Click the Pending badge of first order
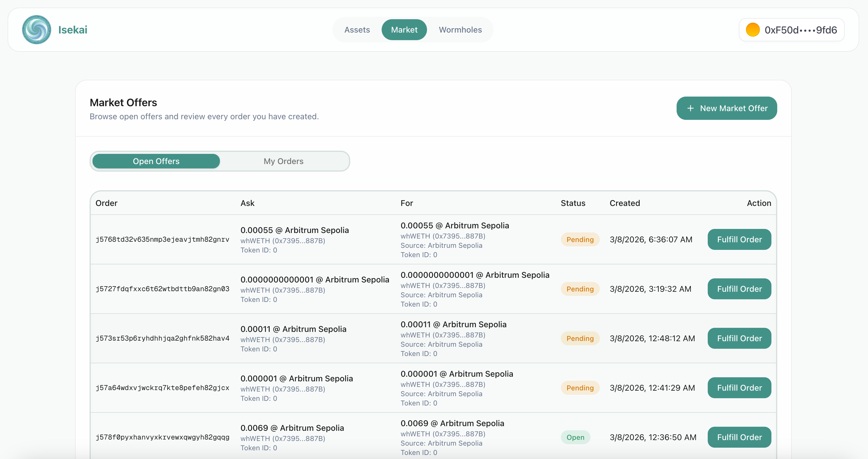The width and height of the screenshot is (868, 459). pos(579,239)
